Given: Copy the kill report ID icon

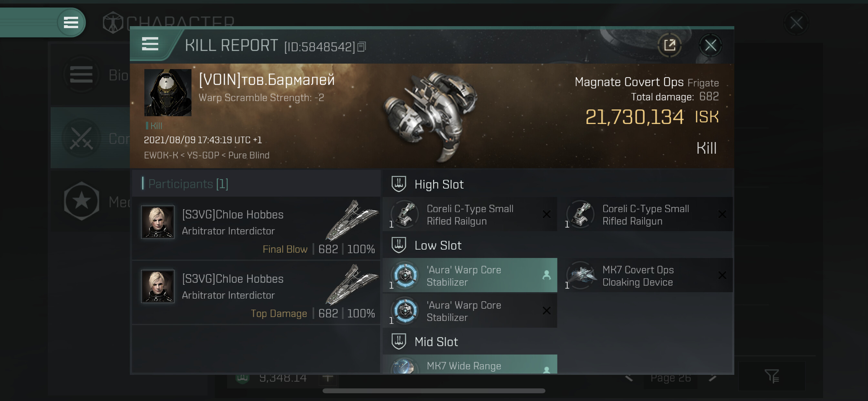Looking at the screenshot, I should 362,46.
